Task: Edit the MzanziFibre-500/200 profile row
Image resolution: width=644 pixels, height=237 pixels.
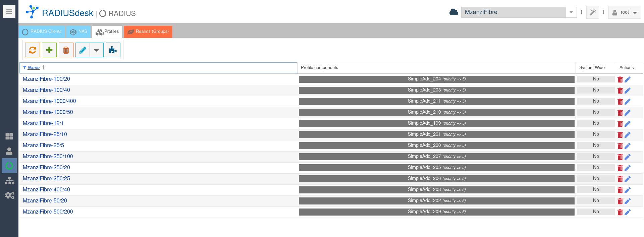Action: (628, 212)
